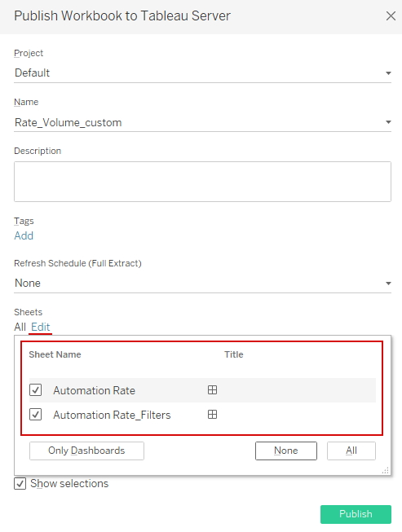Click inside the Description text box
This screenshot has width=402, height=532.
(202, 182)
